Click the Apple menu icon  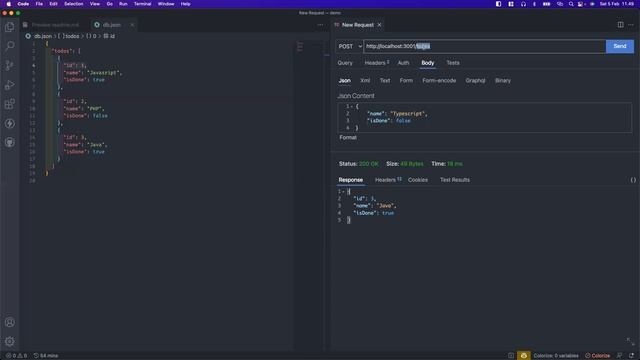[9, 4]
